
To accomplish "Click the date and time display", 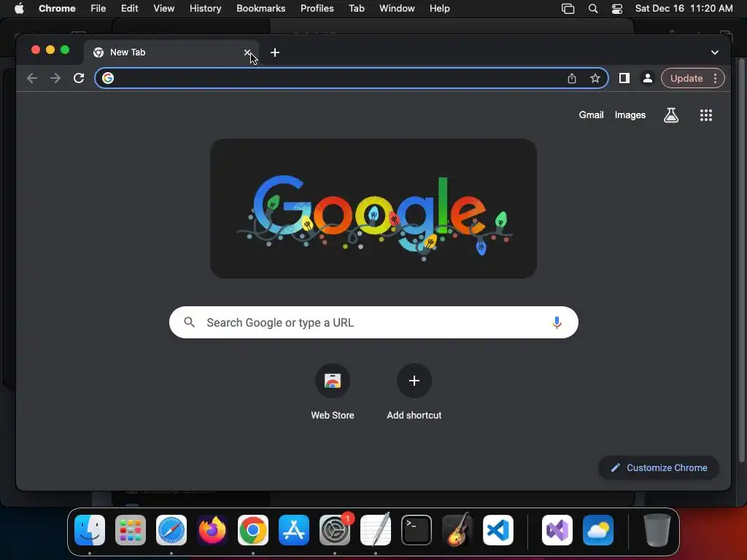I will tap(684, 9).
